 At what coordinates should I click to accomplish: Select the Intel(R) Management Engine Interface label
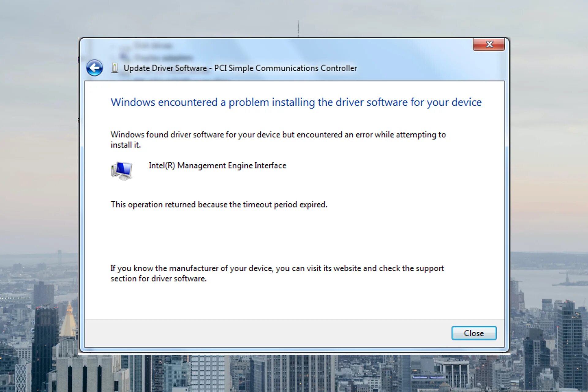[x=217, y=166]
